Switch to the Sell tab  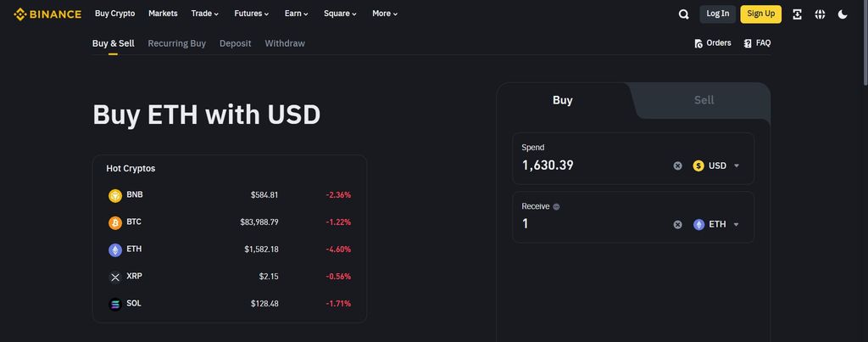[704, 100]
